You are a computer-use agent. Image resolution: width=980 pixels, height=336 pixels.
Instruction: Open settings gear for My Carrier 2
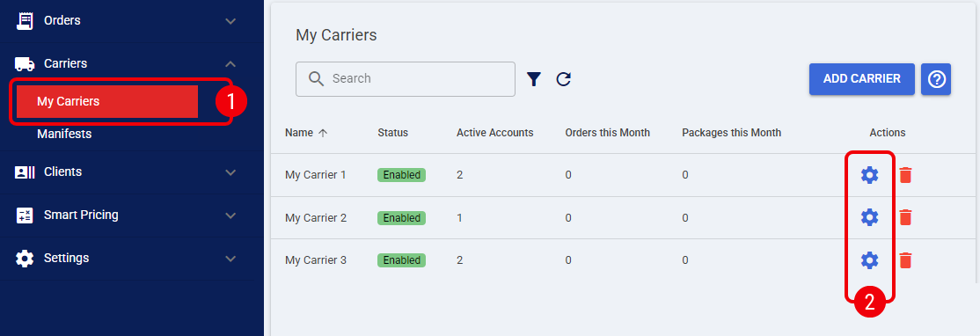point(869,217)
